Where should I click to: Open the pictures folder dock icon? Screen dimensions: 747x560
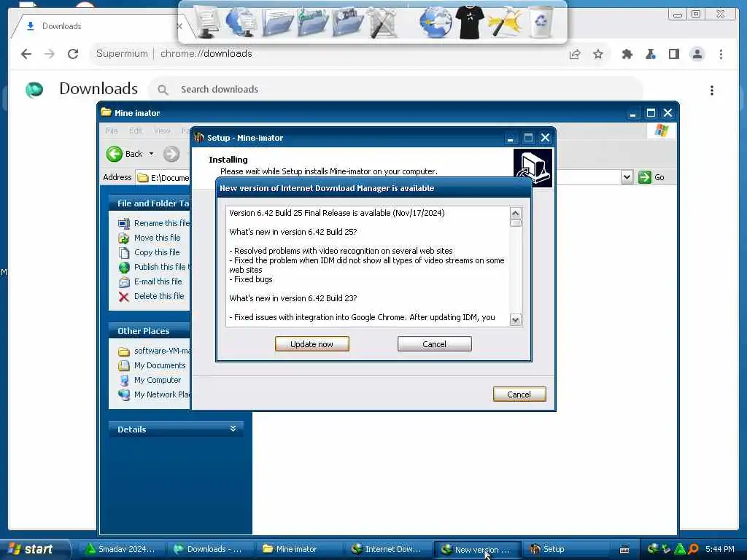coord(347,22)
